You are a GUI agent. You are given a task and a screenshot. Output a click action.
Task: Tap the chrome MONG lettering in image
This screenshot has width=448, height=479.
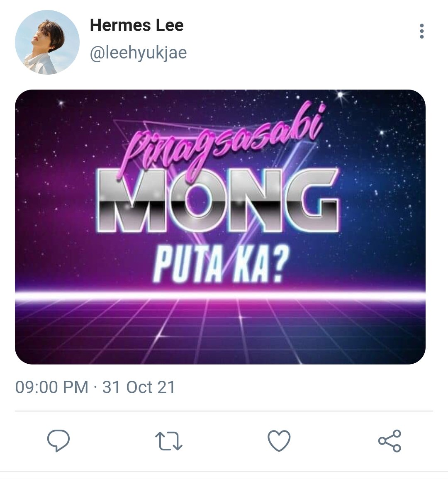click(218, 200)
